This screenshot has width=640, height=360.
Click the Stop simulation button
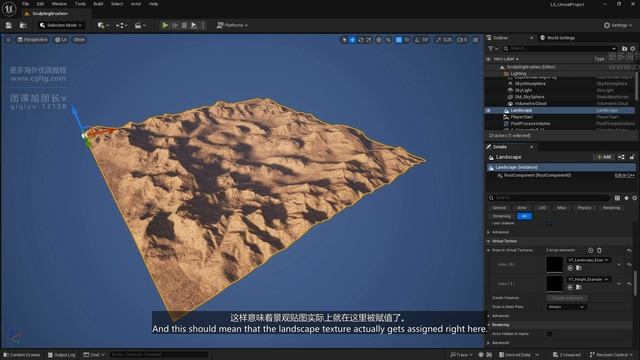[184, 25]
